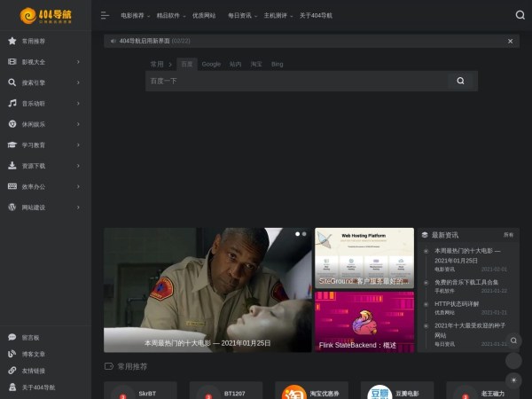
Task: Open 关于404导航 in the top menu
Action: point(316,16)
